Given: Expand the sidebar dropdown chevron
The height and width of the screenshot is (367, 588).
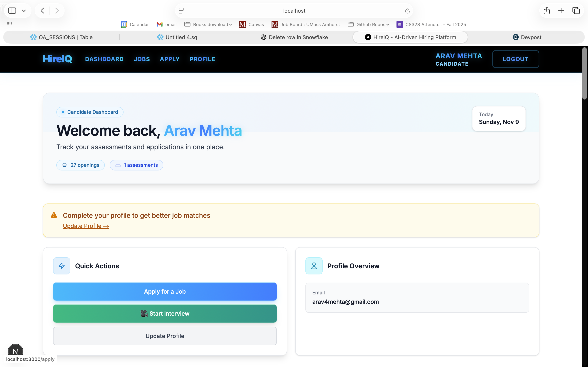Looking at the screenshot, I should (24, 11).
